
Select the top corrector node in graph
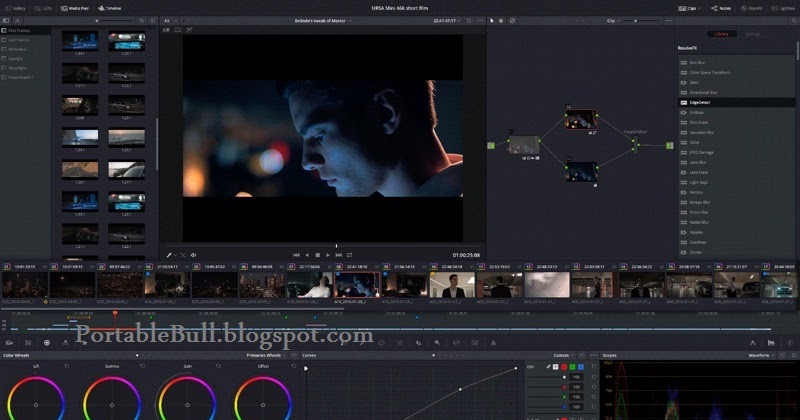point(581,119)
